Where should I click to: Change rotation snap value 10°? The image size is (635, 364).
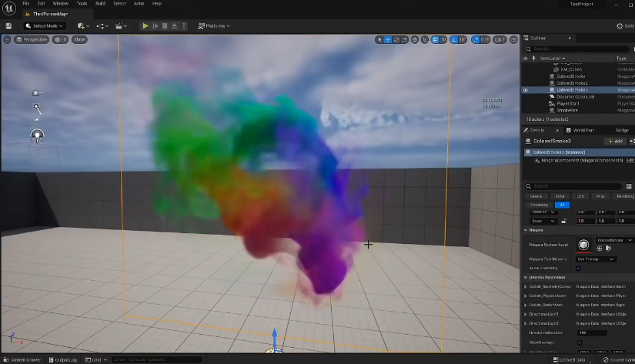coord(463,39)
